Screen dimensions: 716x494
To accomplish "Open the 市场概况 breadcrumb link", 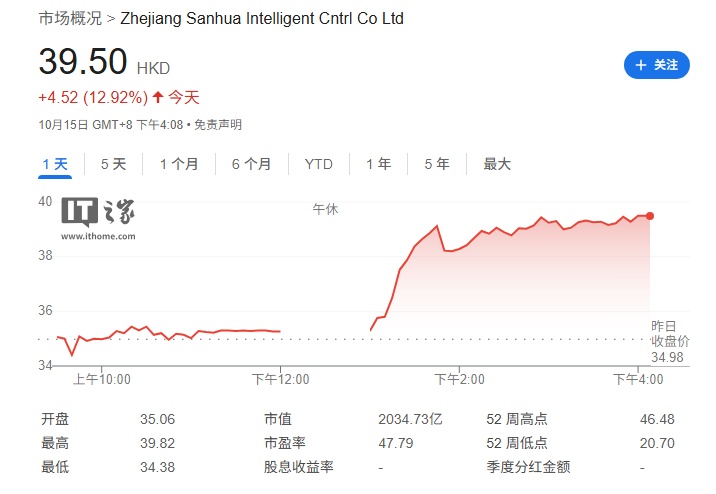I will click(x=67, y=19).
